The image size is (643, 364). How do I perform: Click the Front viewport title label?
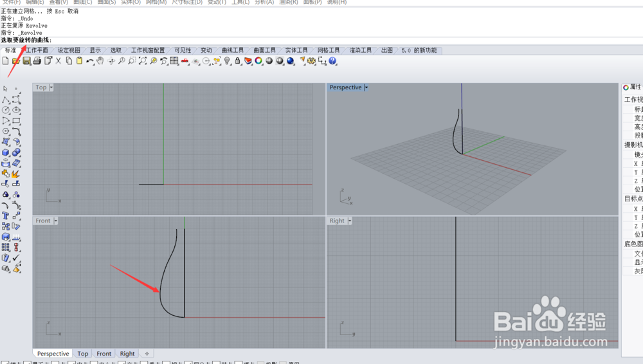pos(43,221)
